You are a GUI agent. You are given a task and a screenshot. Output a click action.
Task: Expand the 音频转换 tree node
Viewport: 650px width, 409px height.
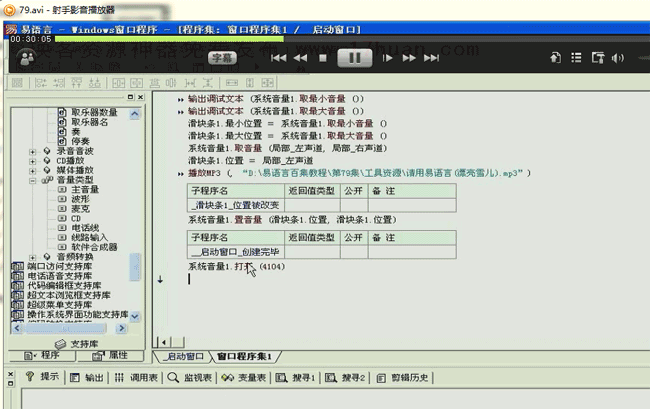coord(32,257)
